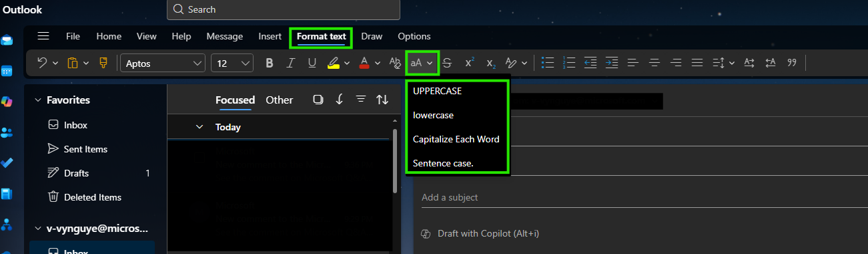Open the Drafts folder

coord(76,173)
